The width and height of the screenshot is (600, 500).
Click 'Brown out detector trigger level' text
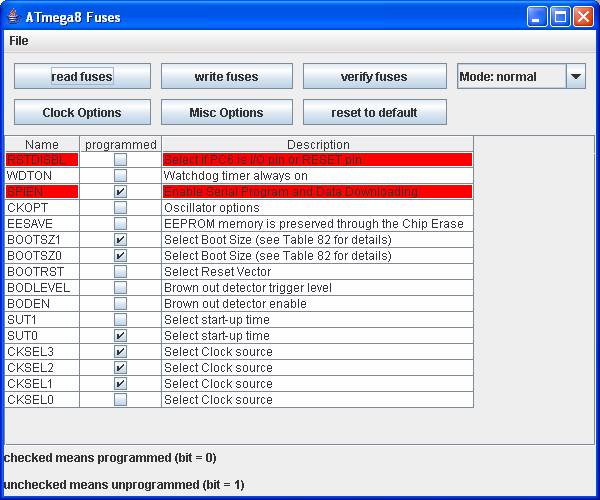pos(248,288)
